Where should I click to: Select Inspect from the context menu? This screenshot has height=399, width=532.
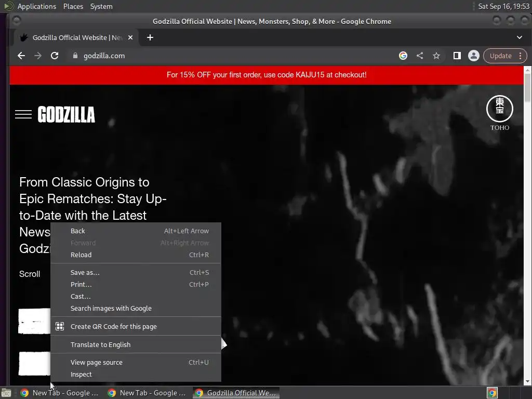coord(136,374)
